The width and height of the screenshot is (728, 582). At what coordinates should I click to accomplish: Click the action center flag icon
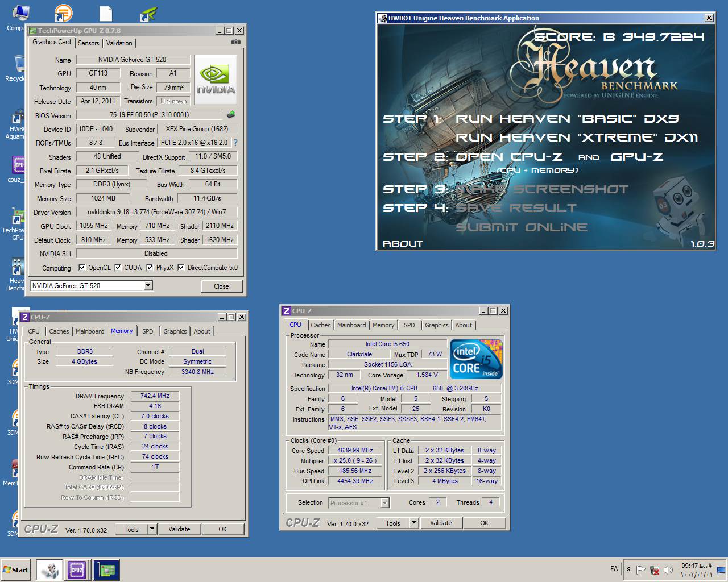[641, 569]
